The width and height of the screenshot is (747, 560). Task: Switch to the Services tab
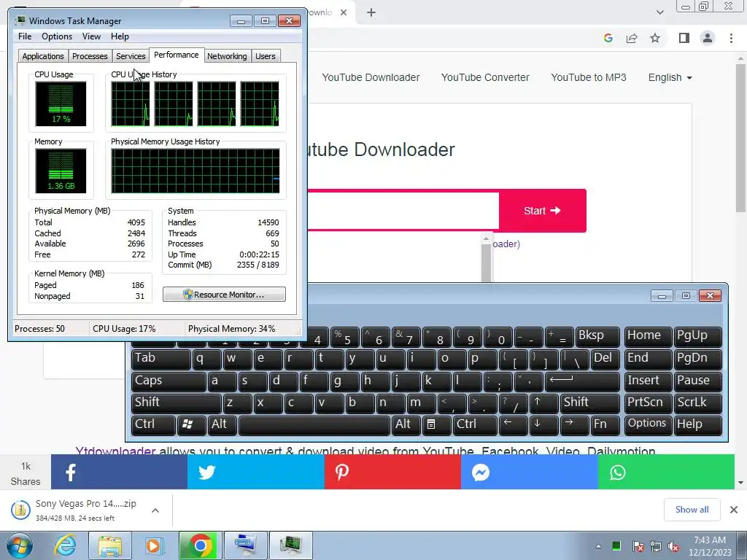131,56
